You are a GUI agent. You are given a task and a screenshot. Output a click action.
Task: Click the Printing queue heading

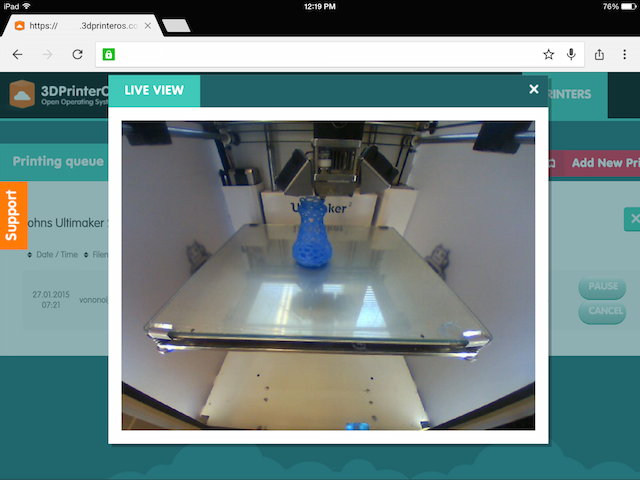(x=58, y=161)
